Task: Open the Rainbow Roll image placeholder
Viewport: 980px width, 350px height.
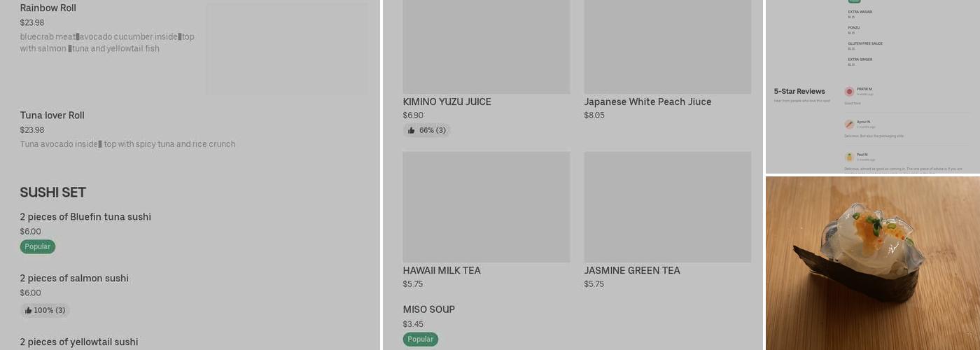Action: tap(286, 49)
